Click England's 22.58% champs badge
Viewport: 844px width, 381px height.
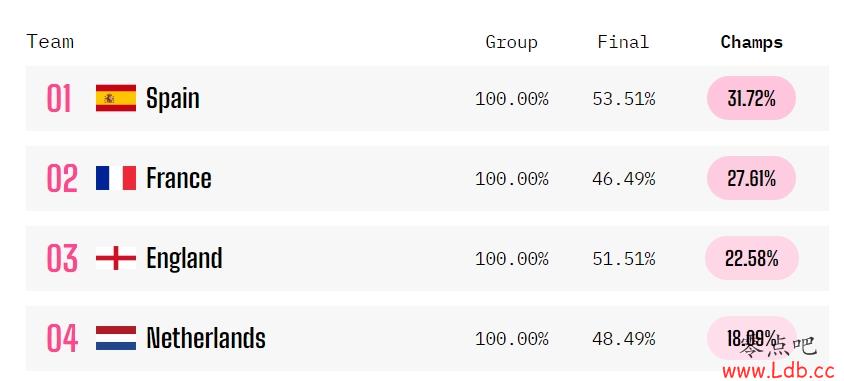tap(751, 258)
